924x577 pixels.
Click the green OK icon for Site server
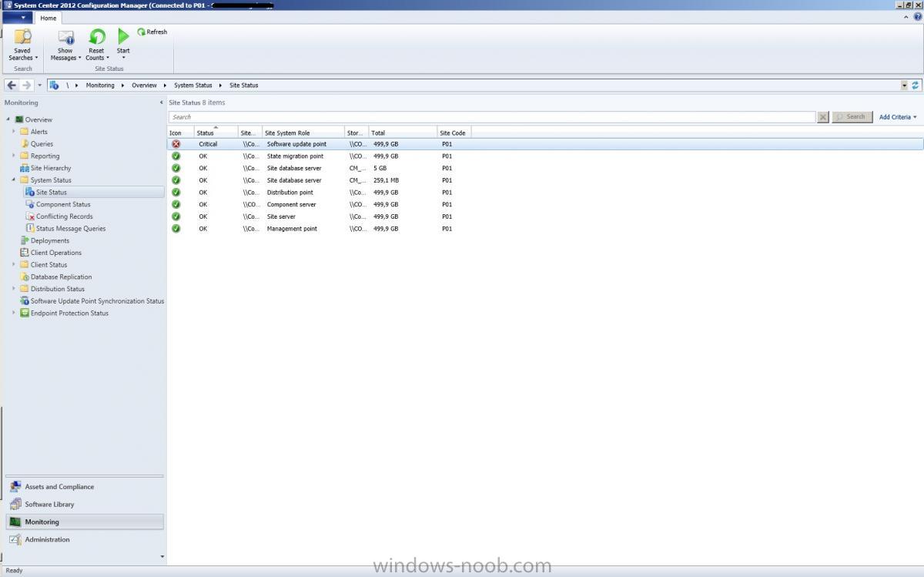(176, 216)
